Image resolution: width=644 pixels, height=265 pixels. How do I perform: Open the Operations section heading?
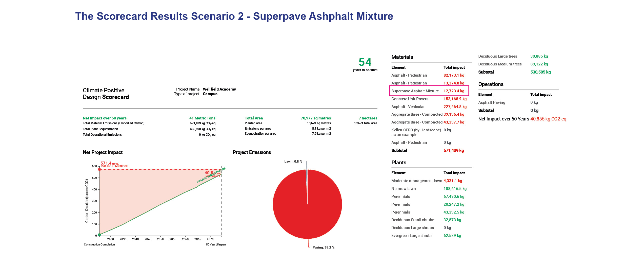click(x=491, y=84)
